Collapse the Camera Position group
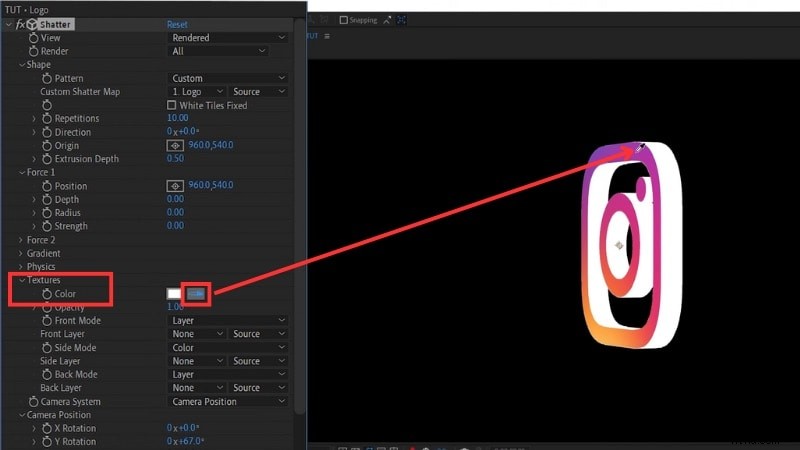This screenshot has height=450, width=800. point(22,415)
